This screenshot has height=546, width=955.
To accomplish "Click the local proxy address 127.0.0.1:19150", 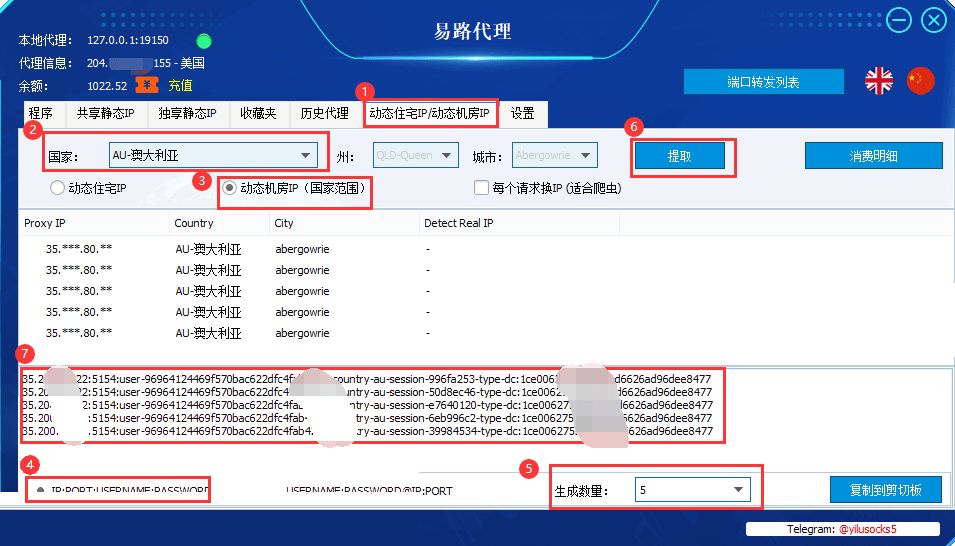I will (x=128, y=40).
